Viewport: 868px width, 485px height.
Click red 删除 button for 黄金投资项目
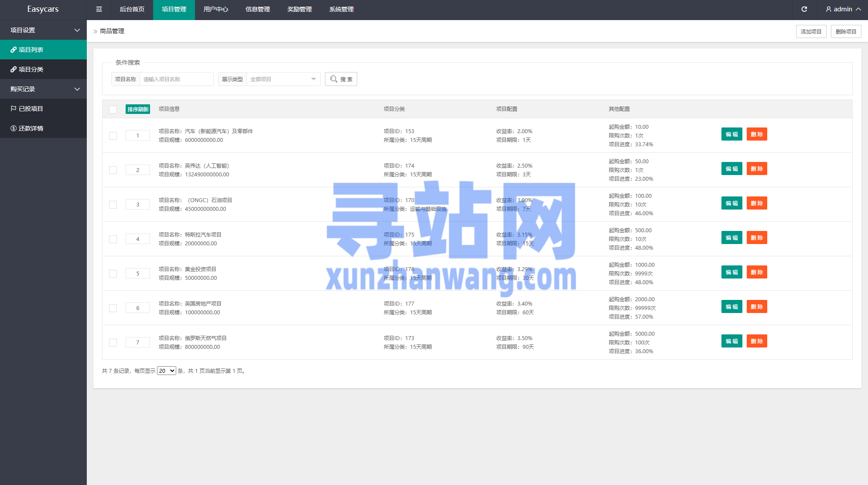click(756, 272)
